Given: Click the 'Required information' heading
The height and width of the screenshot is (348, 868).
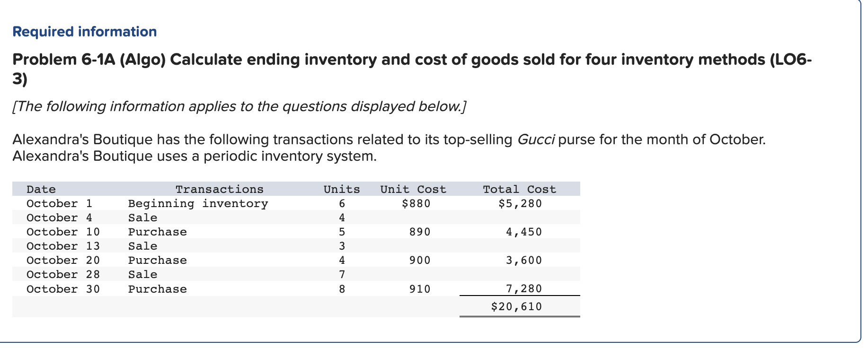Looking at the screenshot, I should (x=84, y=32).
